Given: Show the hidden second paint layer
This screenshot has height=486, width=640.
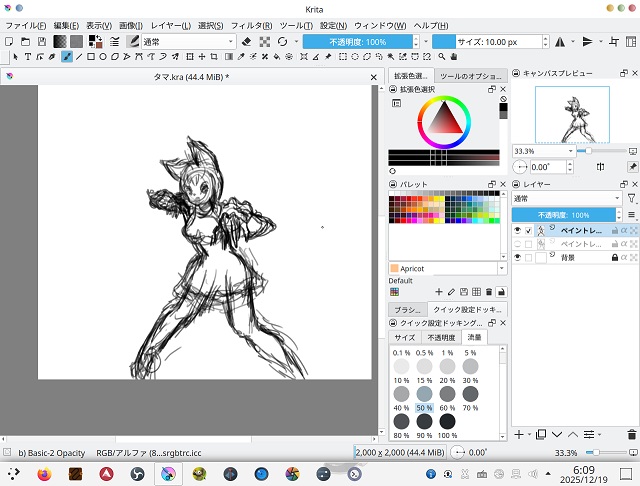Looking at the screenshot, I should point(518,244).
